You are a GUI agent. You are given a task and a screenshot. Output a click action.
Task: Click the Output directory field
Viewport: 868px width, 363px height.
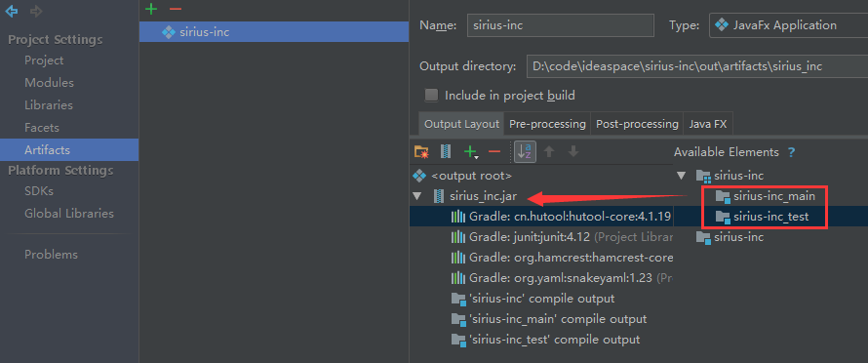pyautogui.click(x=696, y=66)
